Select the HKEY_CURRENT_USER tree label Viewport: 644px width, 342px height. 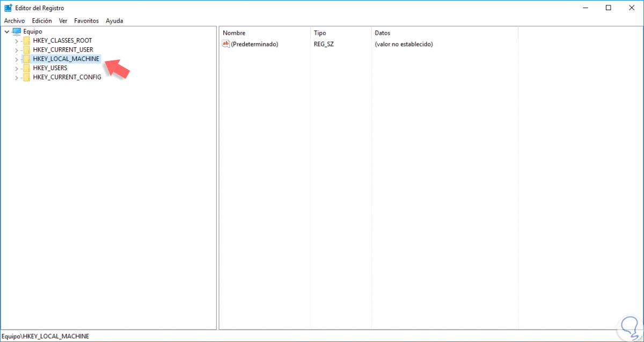(63, 50)
